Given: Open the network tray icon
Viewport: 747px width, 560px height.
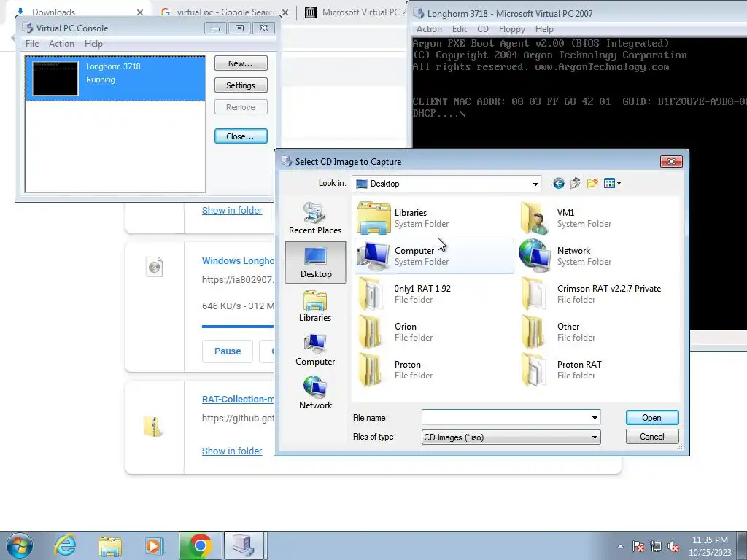Looking at the screenshot, I should coord(656,546).
